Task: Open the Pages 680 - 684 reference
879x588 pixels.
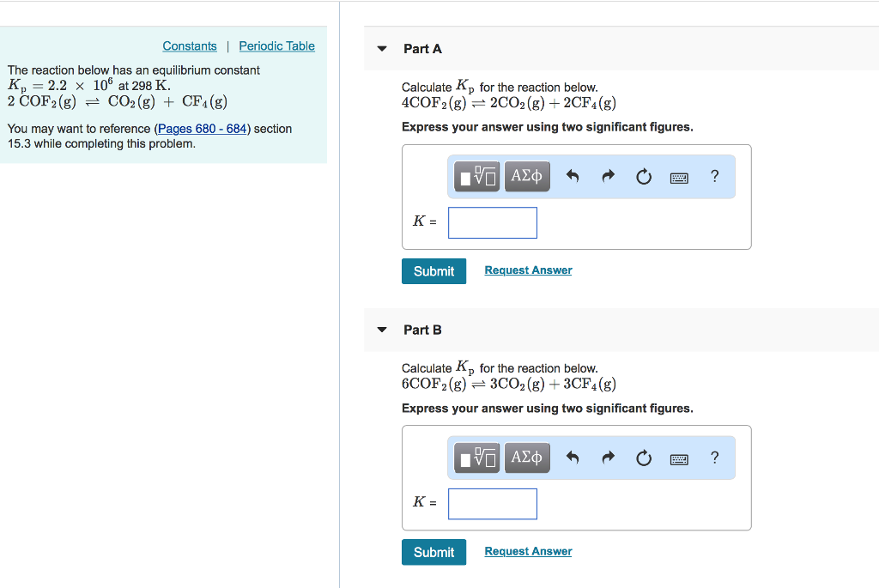Action: point(203,129)
